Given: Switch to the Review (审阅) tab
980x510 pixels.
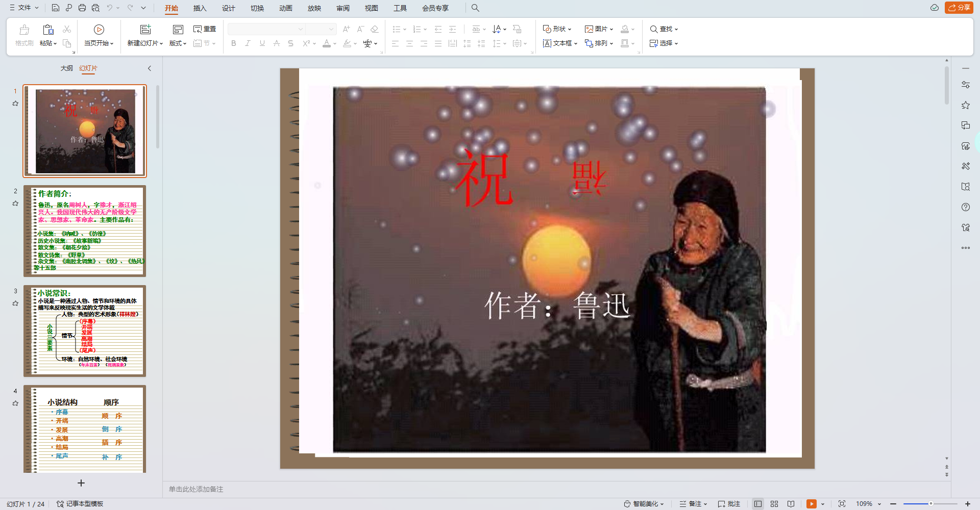Looking at the screenshot, I should click(x=342, y=8).
